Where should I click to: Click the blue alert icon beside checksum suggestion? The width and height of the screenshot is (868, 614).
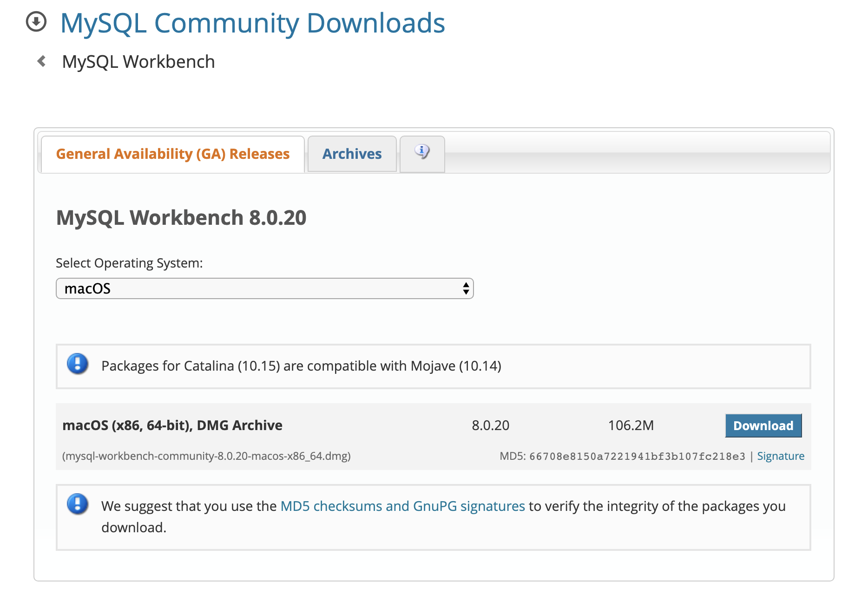tap(78, 504)
